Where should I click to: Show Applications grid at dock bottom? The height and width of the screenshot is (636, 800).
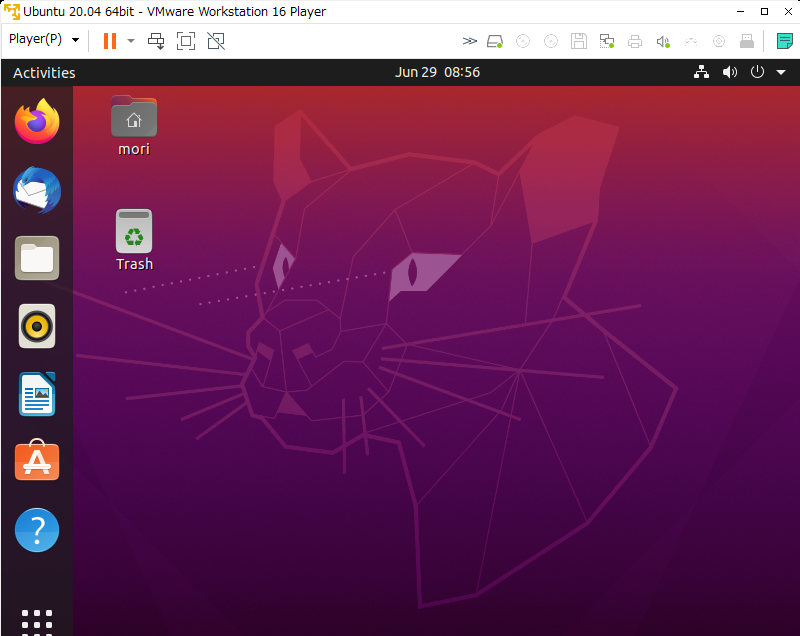37,621
